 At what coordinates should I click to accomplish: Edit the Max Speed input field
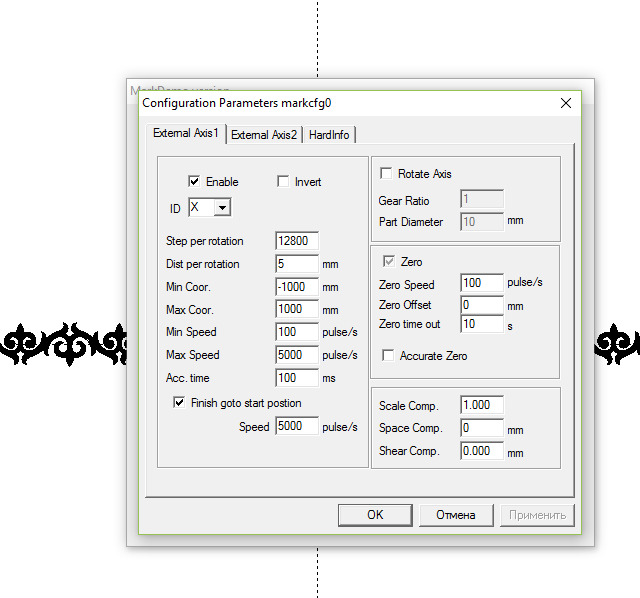tap(296, 355)
